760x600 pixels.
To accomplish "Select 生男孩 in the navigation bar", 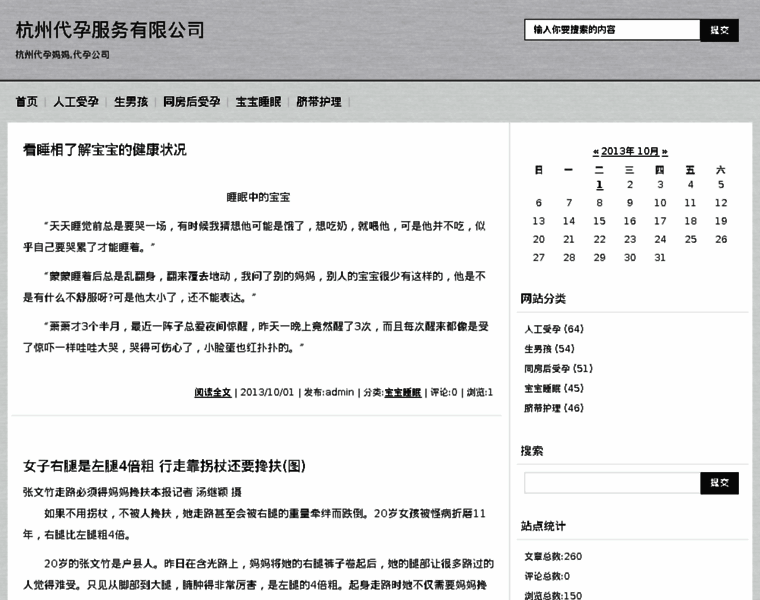I will 131,102.
